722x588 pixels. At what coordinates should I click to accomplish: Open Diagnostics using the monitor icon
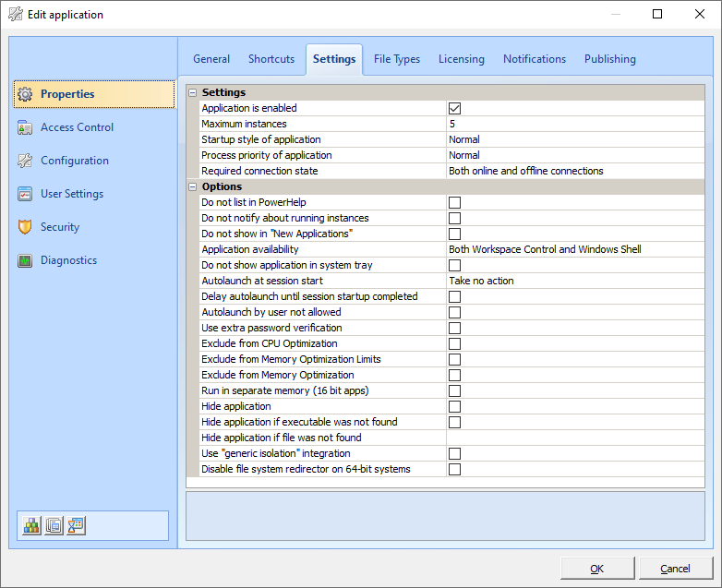25,260
